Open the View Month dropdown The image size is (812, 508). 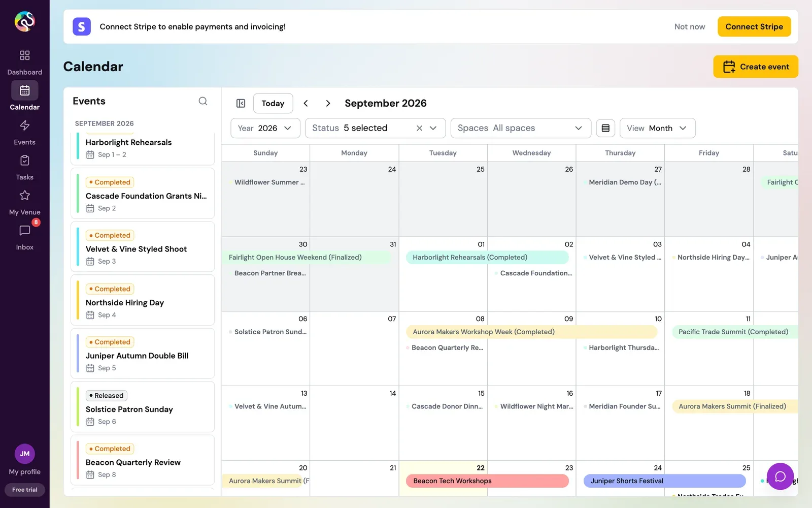point(657,128)
